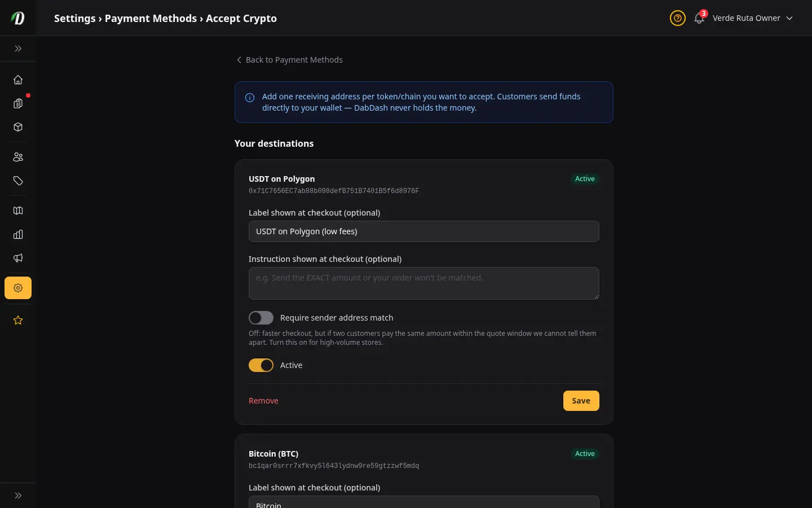Click inside the Instruction shown at checkout field
This screenshot has width=812, height=508.
[x=424, y=283]
